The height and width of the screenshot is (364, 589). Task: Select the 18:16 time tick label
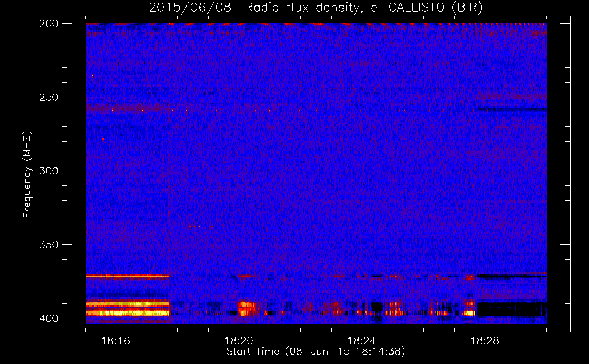[116, 341]
